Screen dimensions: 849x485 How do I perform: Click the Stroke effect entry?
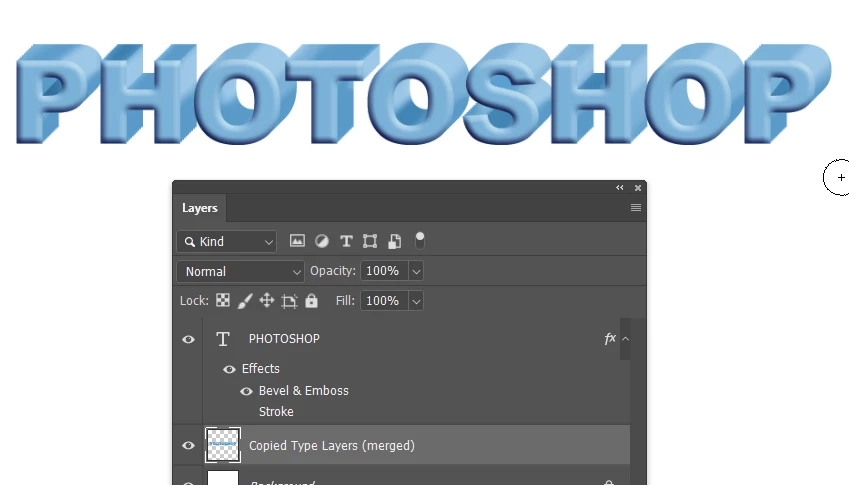276,412
